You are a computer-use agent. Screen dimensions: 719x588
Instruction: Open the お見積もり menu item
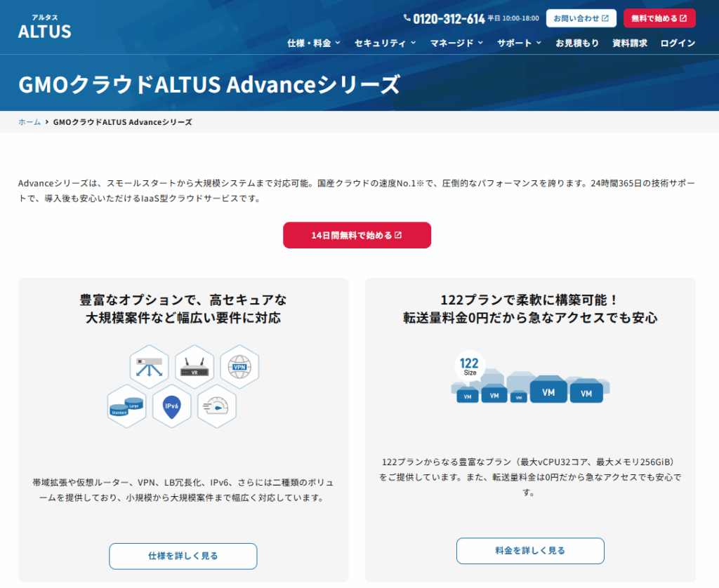tap(577, 43)
